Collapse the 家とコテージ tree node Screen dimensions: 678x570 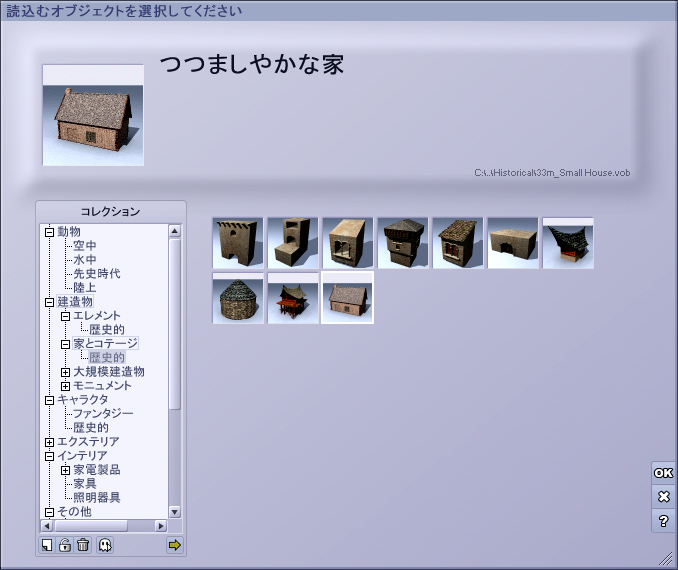[65, 344]
